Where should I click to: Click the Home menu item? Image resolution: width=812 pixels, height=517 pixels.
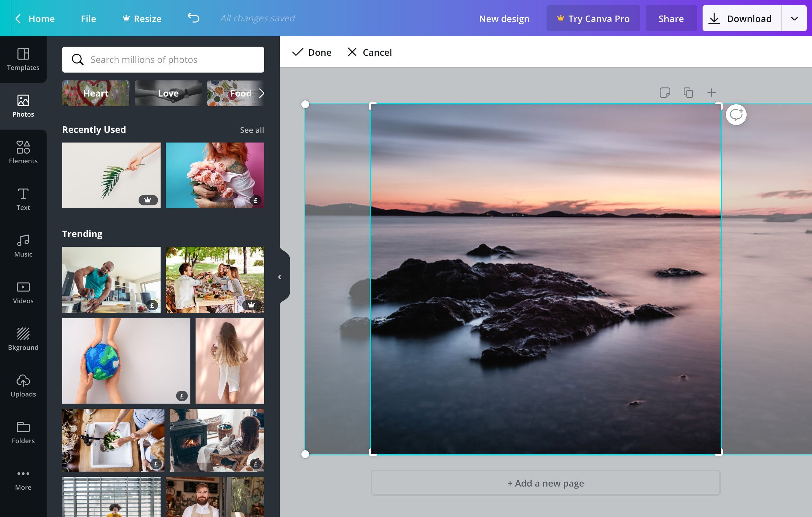pos(41,18)
